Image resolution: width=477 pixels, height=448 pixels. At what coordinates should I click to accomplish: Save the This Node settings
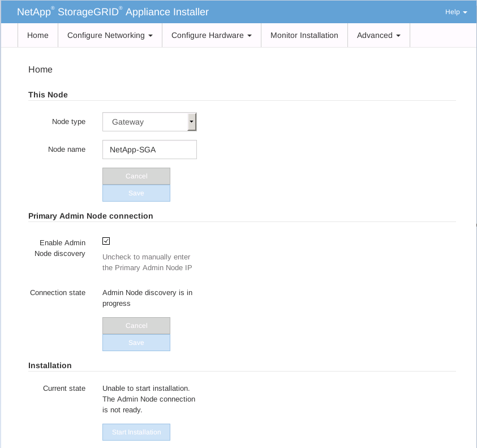tap(136, 193)
